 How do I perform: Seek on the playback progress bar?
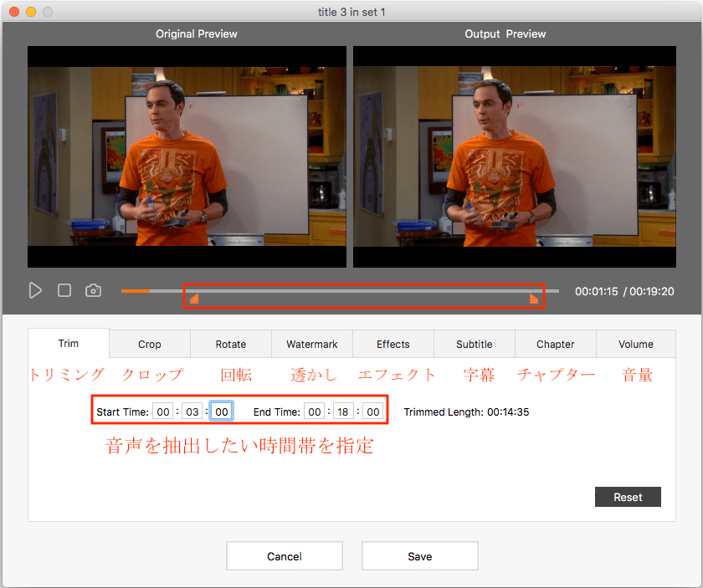[340, 291]
